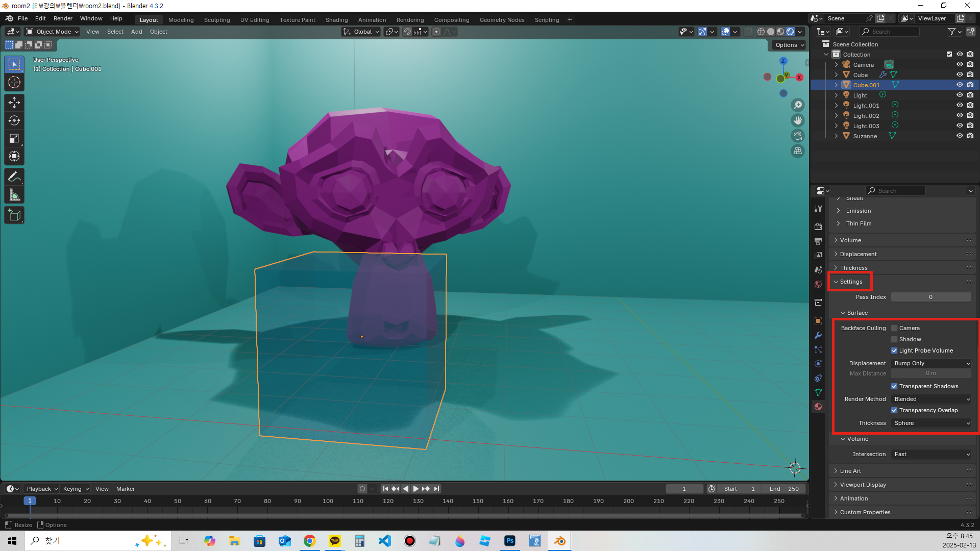Jump to the animation end frame
This screenshot has height=551, width=980.
point(436,489)
